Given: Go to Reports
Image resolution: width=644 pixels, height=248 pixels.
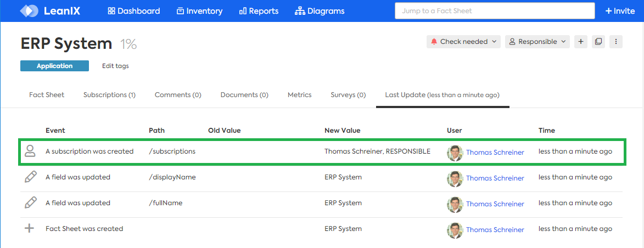Looking at the screenshot, I should (x=259, y=11).
